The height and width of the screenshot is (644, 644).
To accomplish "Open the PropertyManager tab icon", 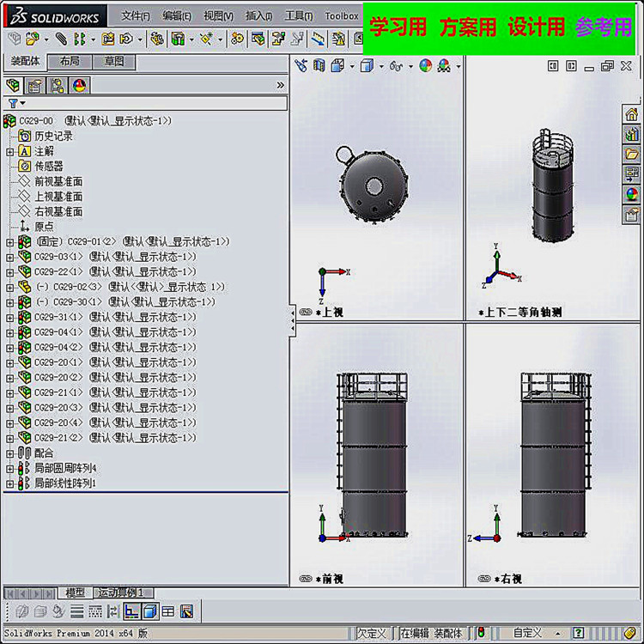I will 35,85.
